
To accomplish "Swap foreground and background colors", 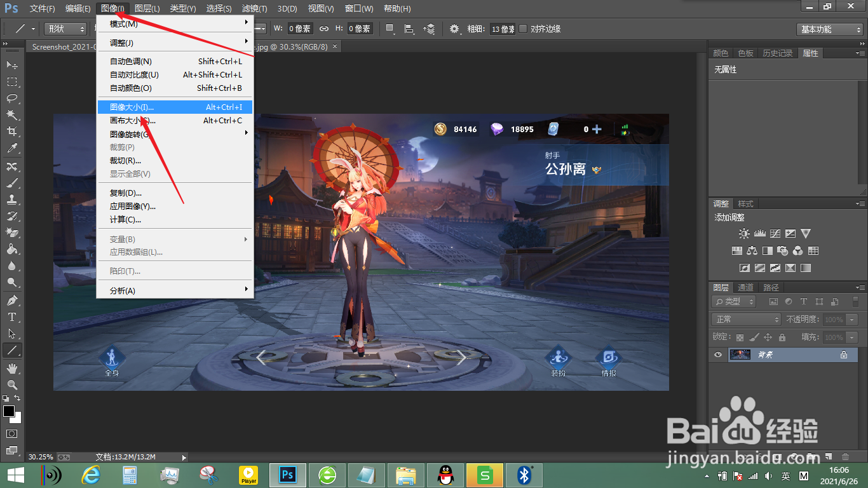I will tap(17, 398).
